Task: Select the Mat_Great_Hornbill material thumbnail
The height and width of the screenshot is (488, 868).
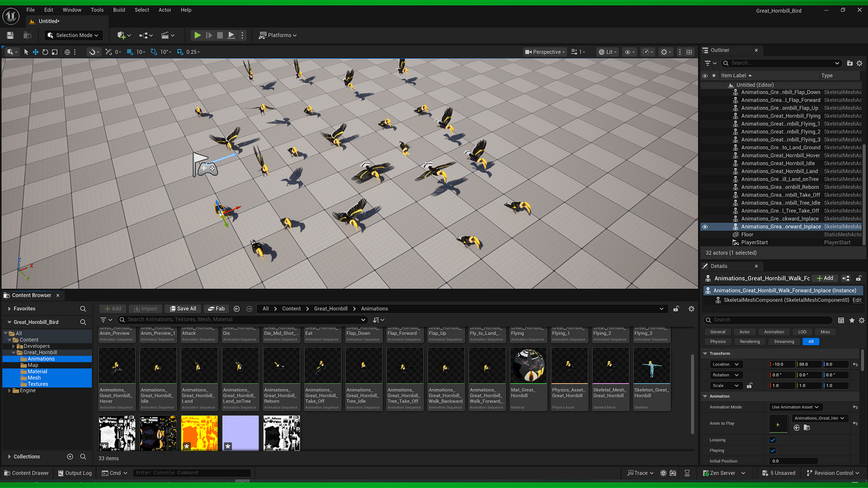Action: 528,366
